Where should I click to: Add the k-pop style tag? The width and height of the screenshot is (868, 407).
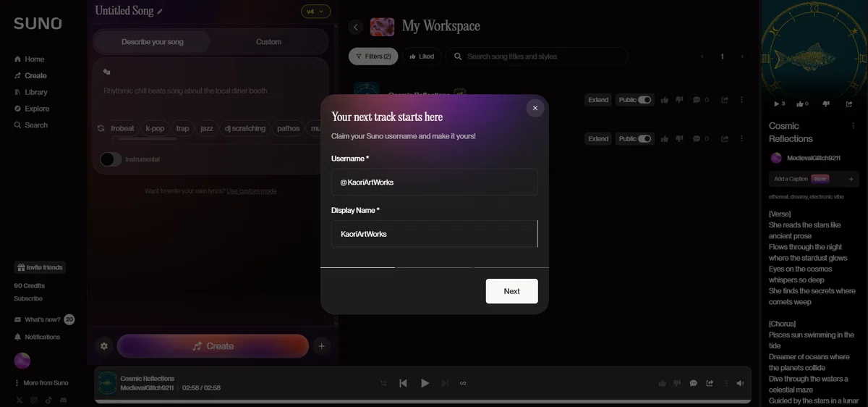(x=155, y=128)
